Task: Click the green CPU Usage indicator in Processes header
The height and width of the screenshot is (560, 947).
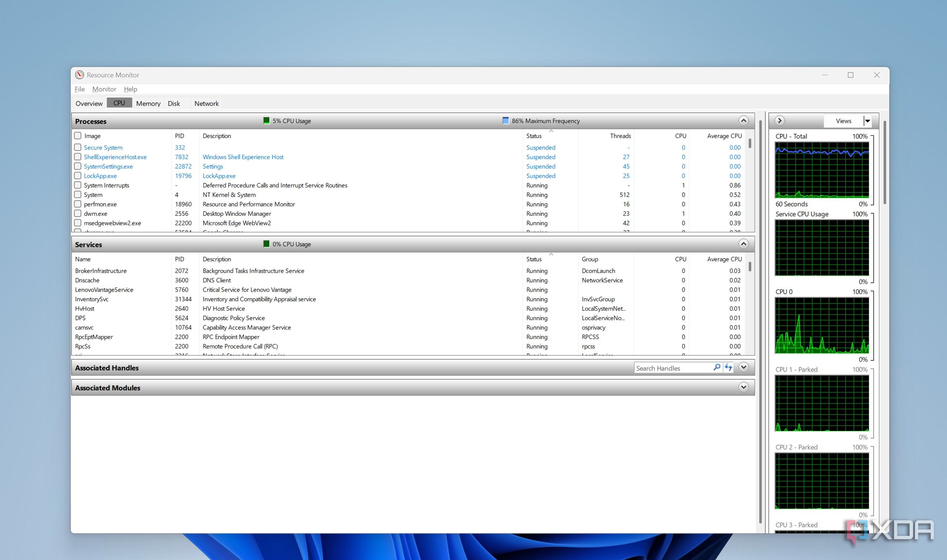Action: 266,121
